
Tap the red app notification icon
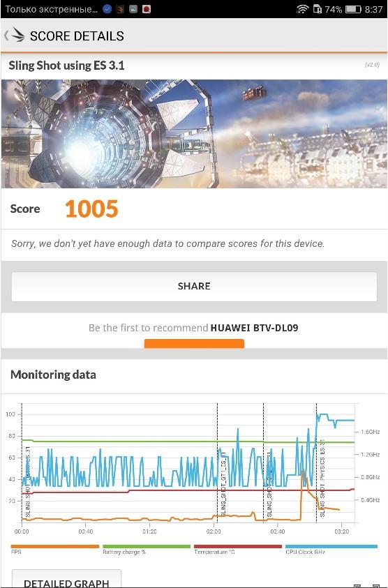click(147, 9)
